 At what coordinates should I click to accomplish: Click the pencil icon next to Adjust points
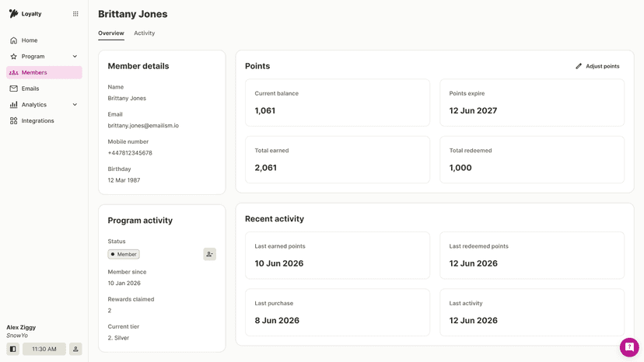tap(579, 66)
